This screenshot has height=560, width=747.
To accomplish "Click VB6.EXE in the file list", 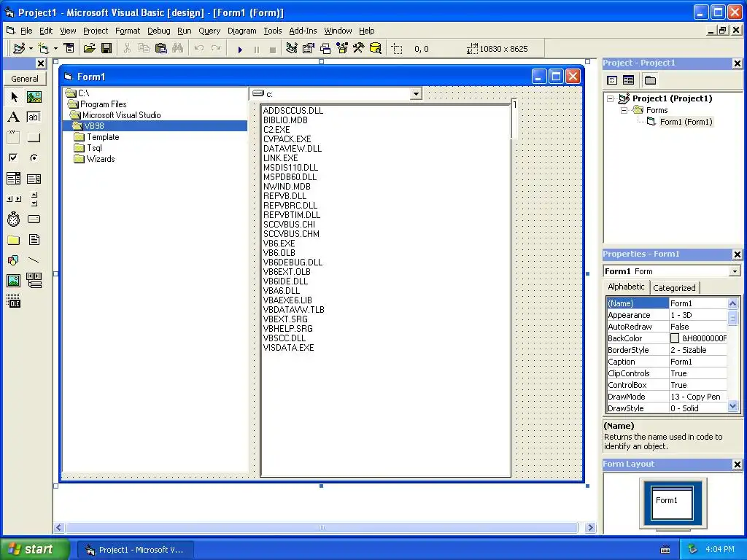I will tap(279, 244).
